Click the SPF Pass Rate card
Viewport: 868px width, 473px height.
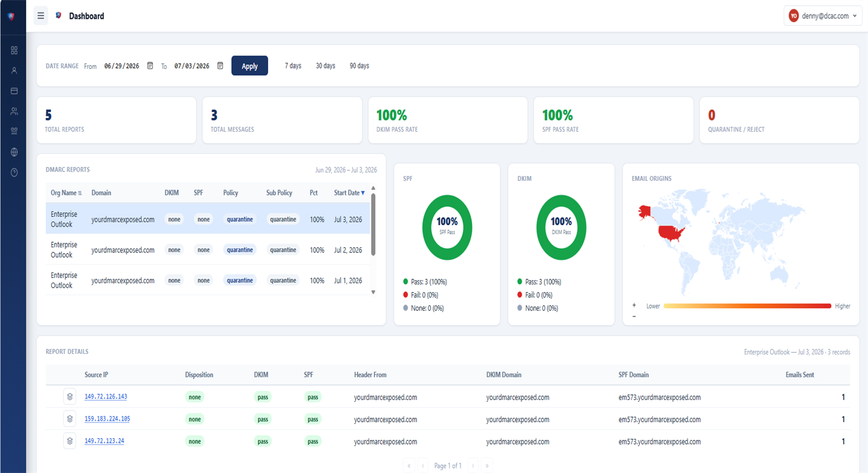point(613,120)
